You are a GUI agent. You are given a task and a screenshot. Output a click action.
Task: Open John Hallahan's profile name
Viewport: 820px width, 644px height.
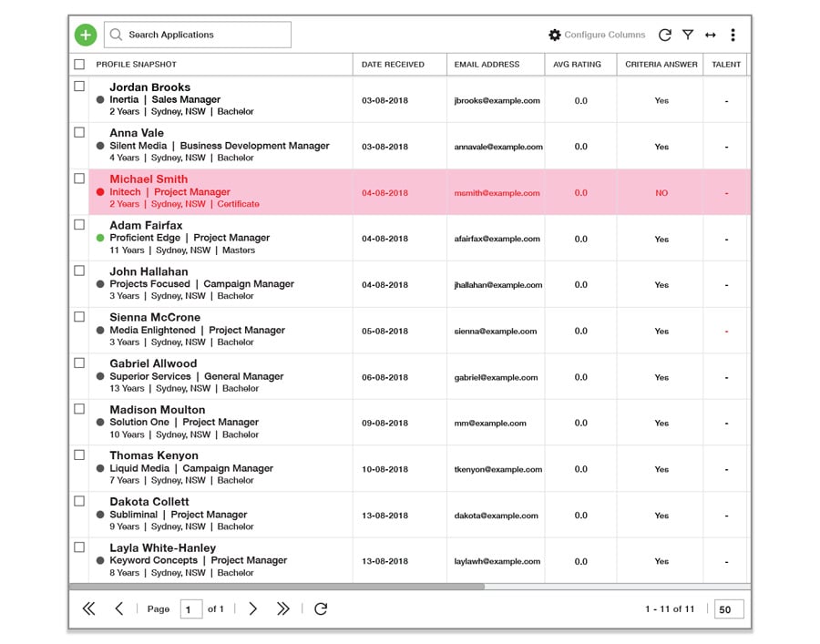coord(149,271)
